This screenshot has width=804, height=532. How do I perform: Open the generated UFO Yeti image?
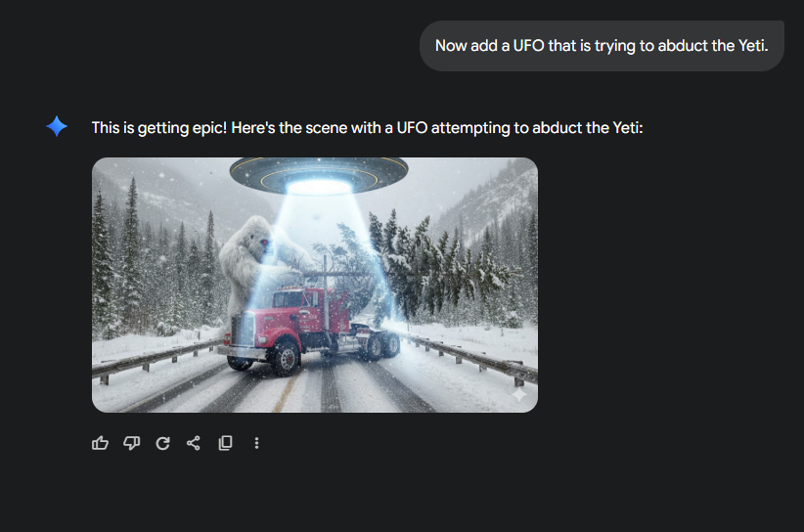pos(315,285)
